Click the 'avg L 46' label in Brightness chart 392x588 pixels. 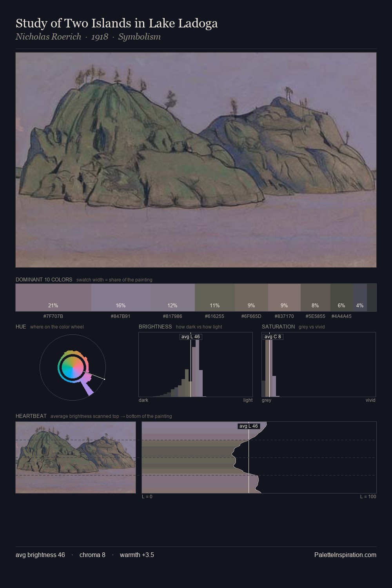191,337
